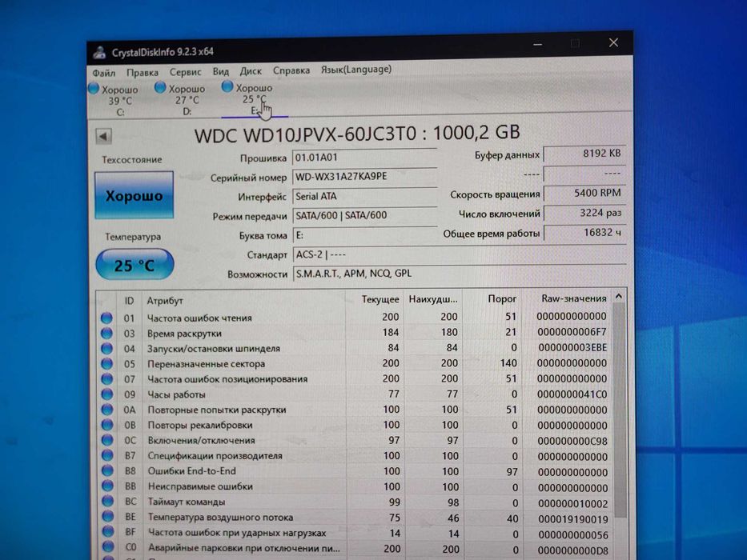Image resolution: width=747 pixels, height=560 pixels.
Task: Click the previous disk arrow button
Action: coord(103,137)
